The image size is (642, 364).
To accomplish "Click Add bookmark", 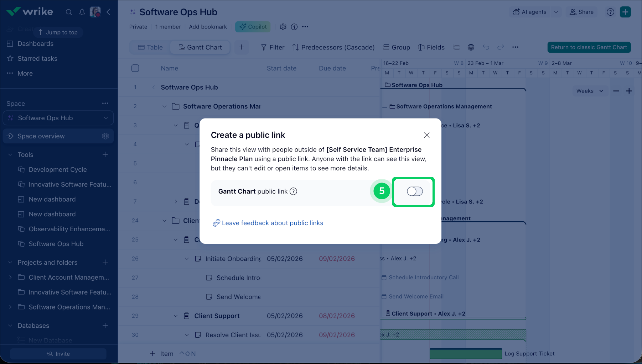I will [x=208, y=27].
